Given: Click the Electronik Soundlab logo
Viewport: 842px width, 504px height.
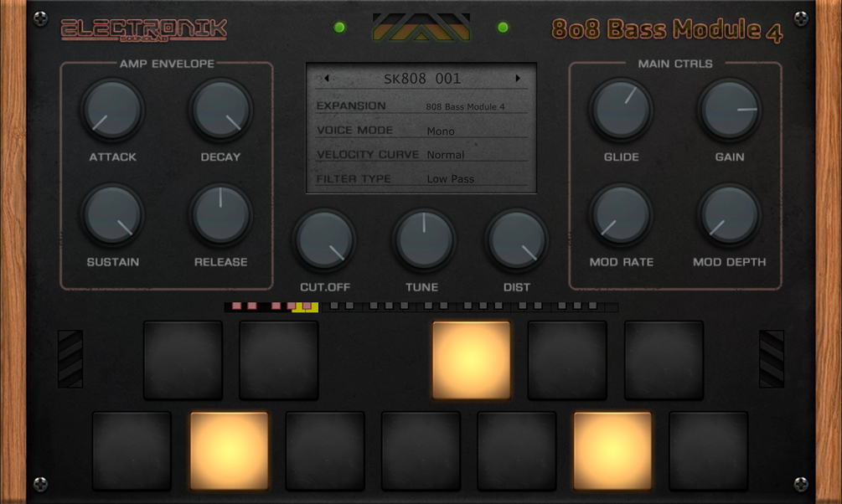Looking at the screenshot, I should click(x=144, y=29).
